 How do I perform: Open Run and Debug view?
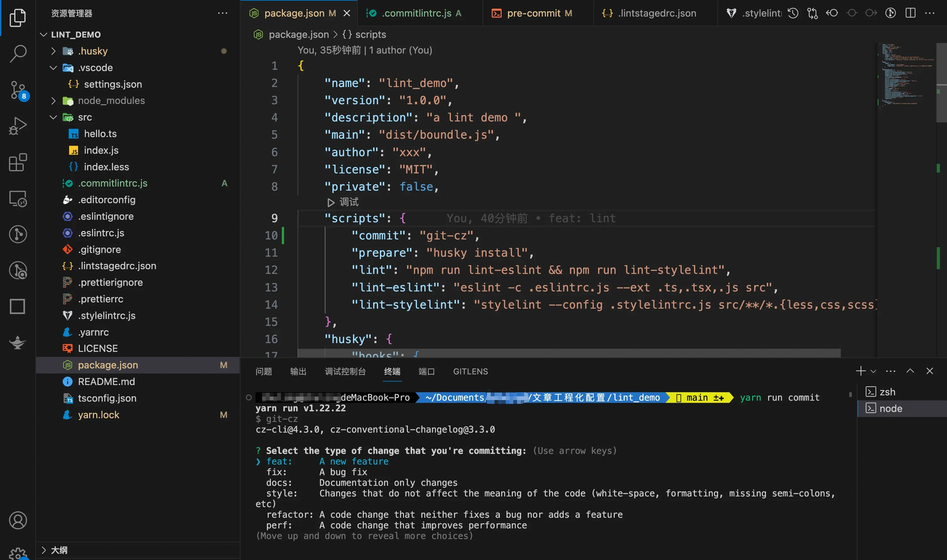(x=18, y=126)
